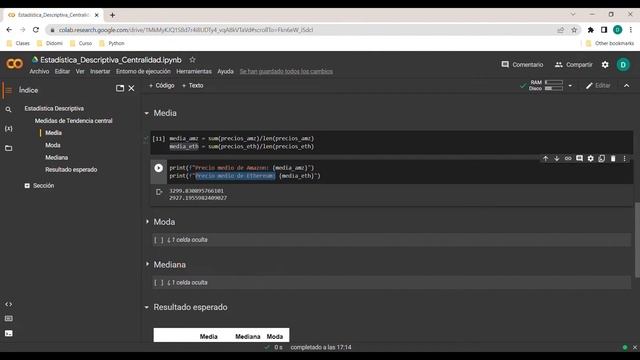Show hidden cell under Moda
This screenshot has width=640, height=360.
[187, 240]
